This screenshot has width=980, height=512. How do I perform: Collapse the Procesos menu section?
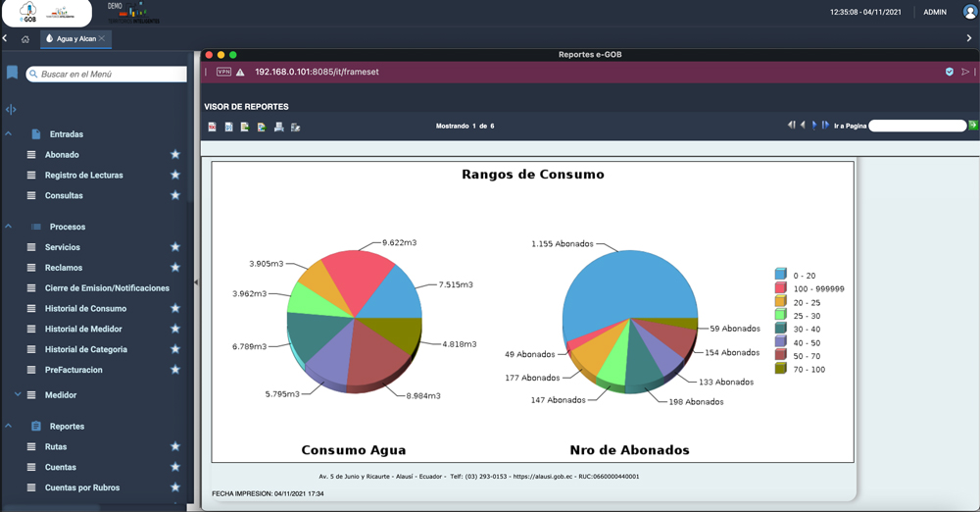tap(9, 227)
